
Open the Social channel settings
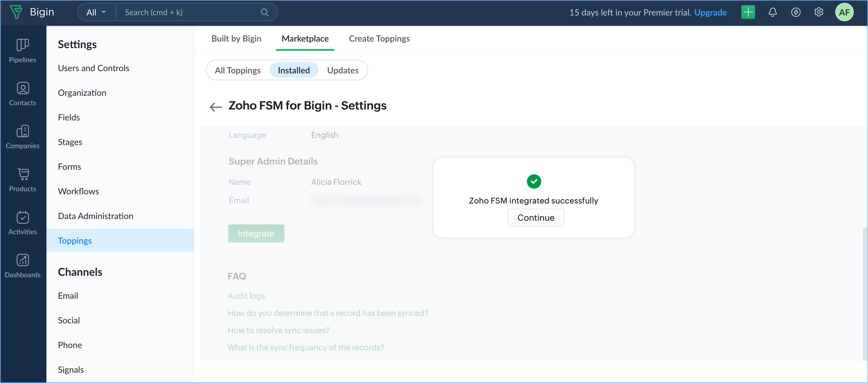point(120,320)
